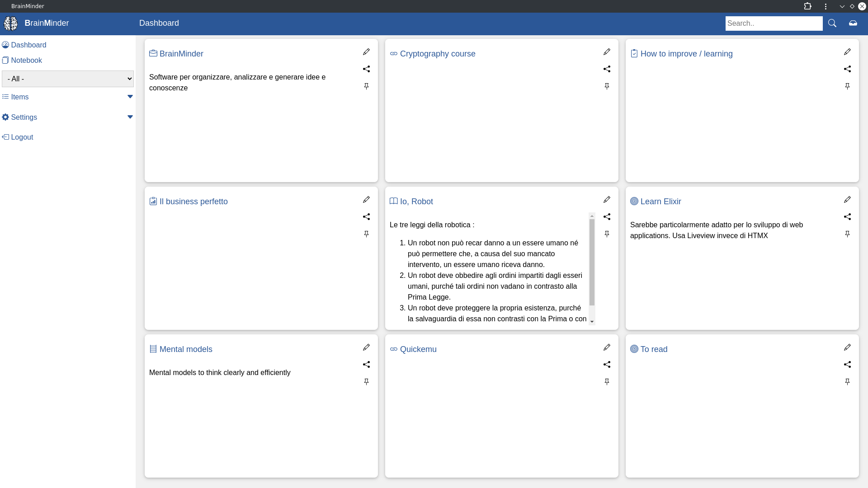The width and height of the screenshot is (868, 488).
Task: Click the search magnifier icon
Action: 832,23
